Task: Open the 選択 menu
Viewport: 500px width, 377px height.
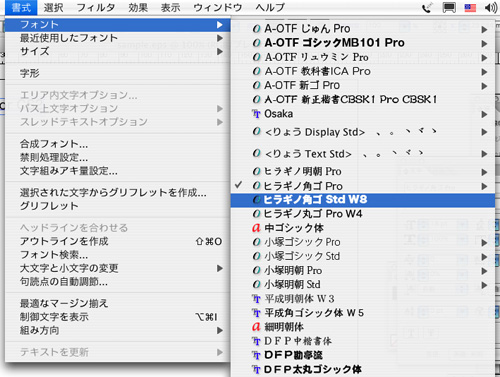Action: 53,7
